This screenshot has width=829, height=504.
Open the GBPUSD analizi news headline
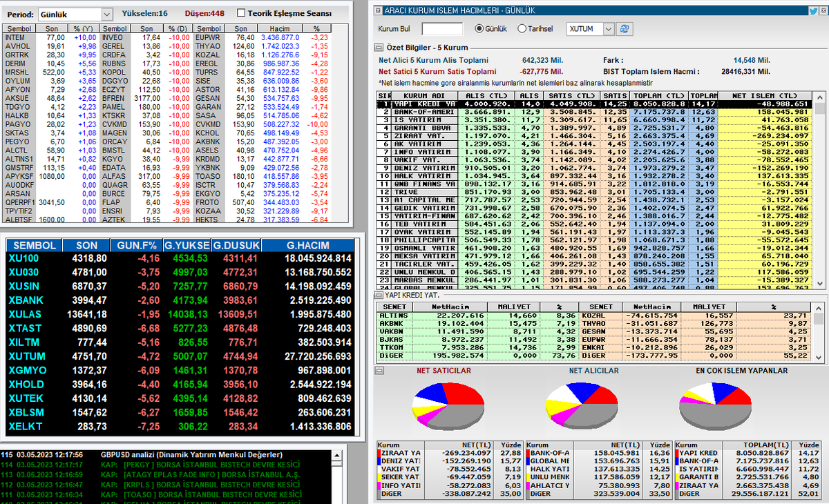point(191,455)
